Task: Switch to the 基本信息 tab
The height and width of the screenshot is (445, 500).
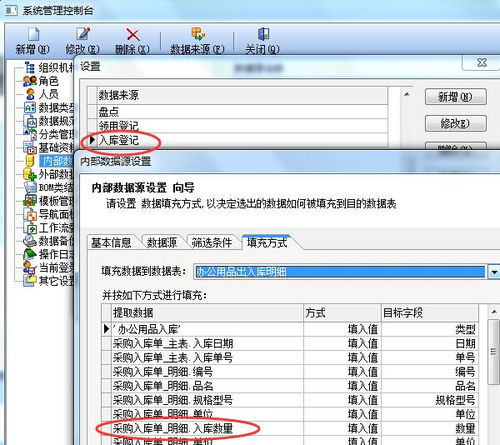Action: pos(111,243)
